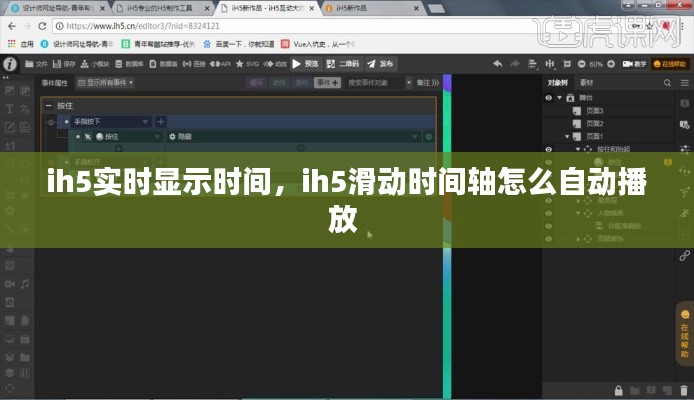This screenshot has height=400, width=694.
Task: Switch to the 素材 assets tab
Action: point(586,83)
